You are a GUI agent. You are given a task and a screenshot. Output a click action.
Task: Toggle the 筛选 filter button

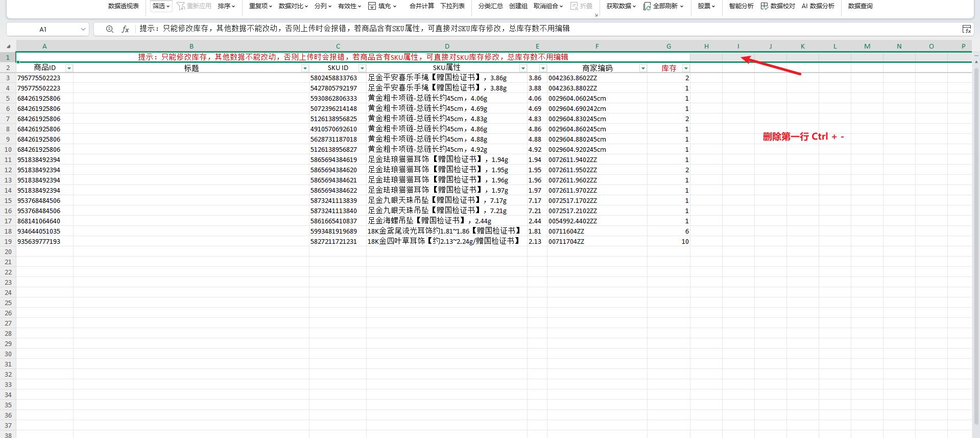click(161, 6)
